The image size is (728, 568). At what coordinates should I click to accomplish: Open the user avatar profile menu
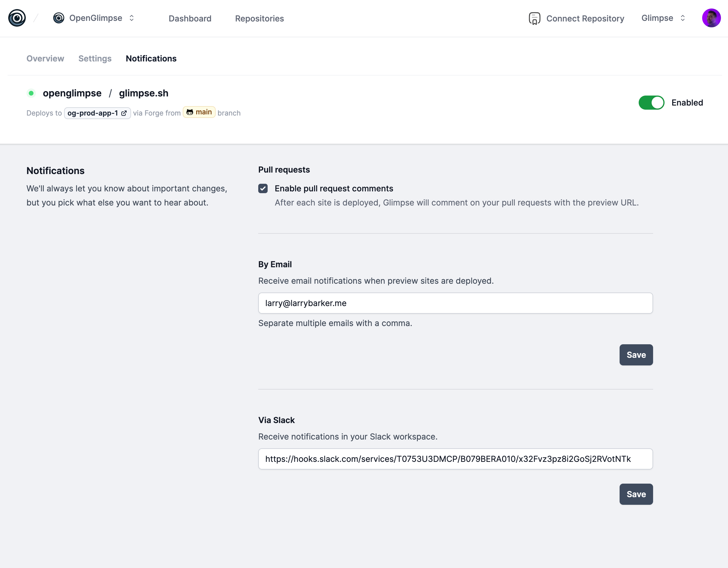click(x=711, y=18)
